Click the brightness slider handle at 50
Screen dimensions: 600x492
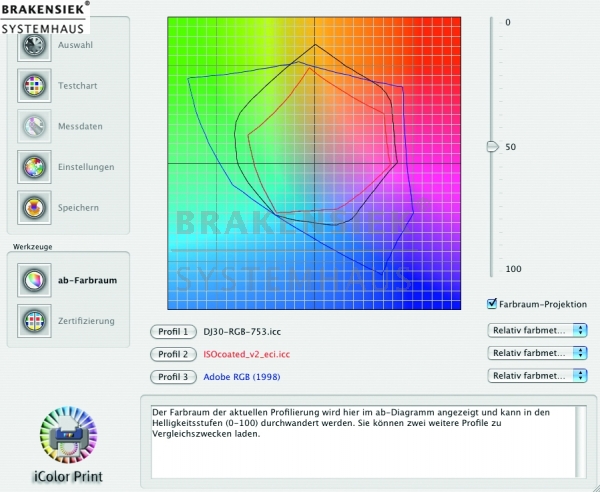[x=492, y=147]
